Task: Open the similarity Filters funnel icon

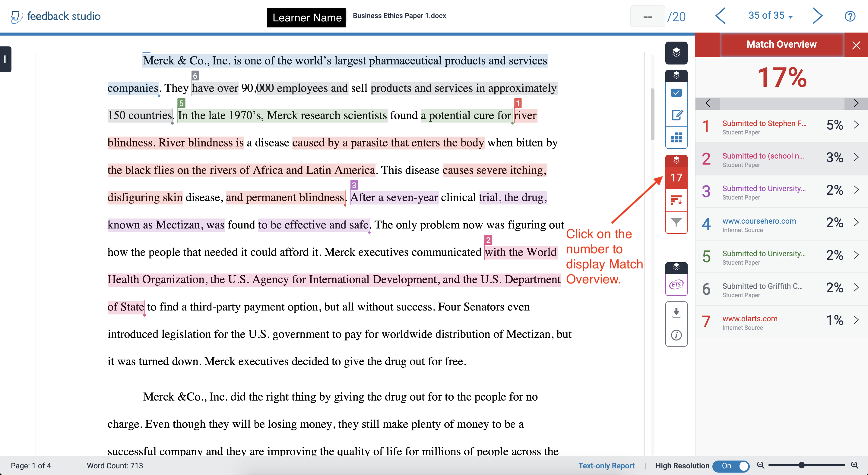Action: 676,222
